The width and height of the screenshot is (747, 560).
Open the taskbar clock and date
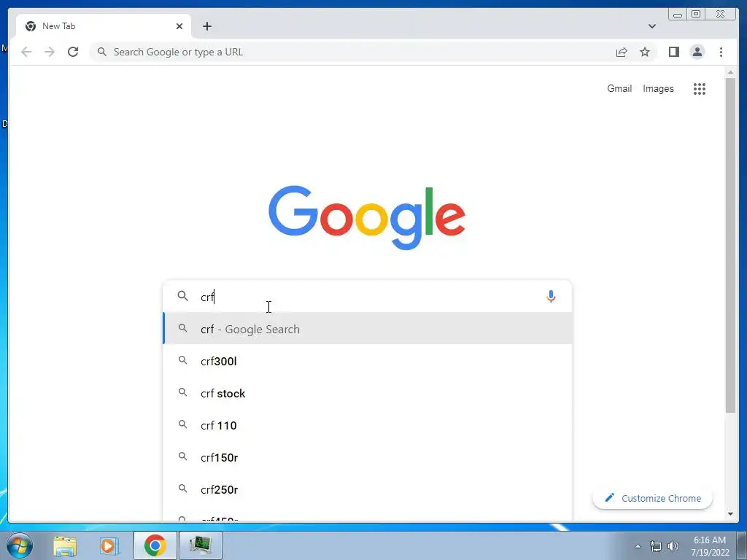tap(710, 546)
